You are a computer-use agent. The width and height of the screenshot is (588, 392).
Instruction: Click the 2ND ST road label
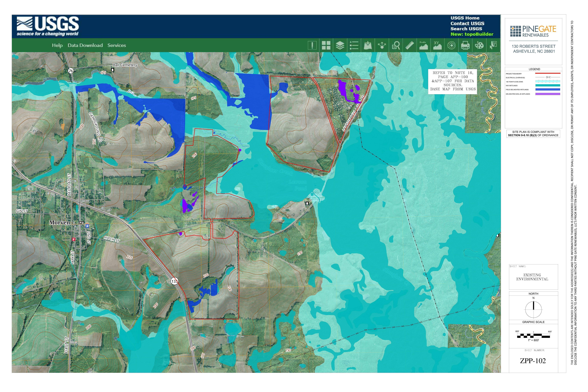tap(89, 238)
